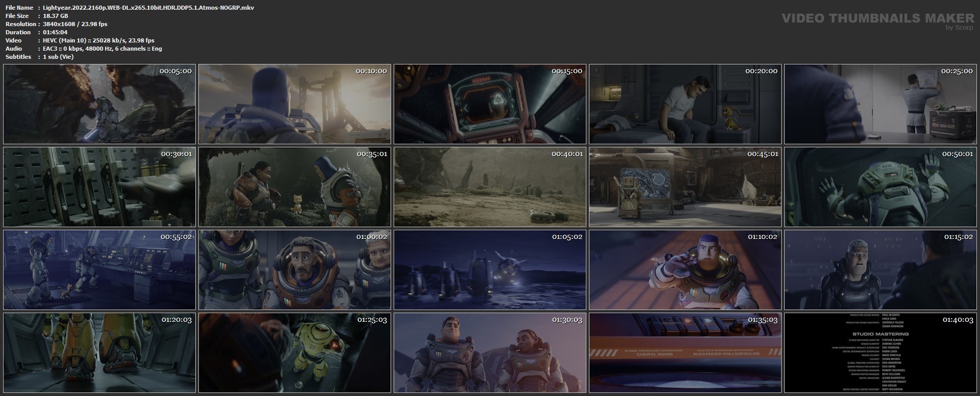The height and width of the screenshot is (396, 980).
Task: Click the resolution value 3840x1608 / 23.98 fps
Action: pos(75,24)
